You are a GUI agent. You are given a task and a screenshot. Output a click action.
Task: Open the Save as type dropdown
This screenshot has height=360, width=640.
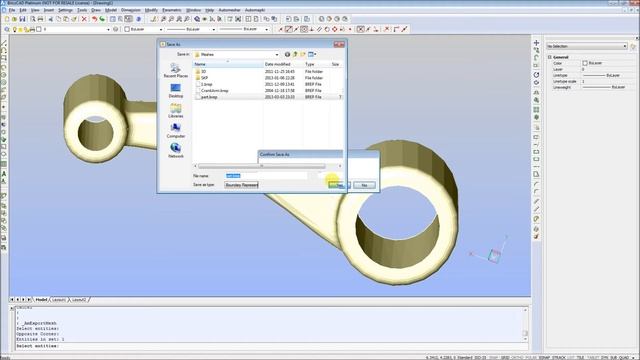click(x=242, y=185)
